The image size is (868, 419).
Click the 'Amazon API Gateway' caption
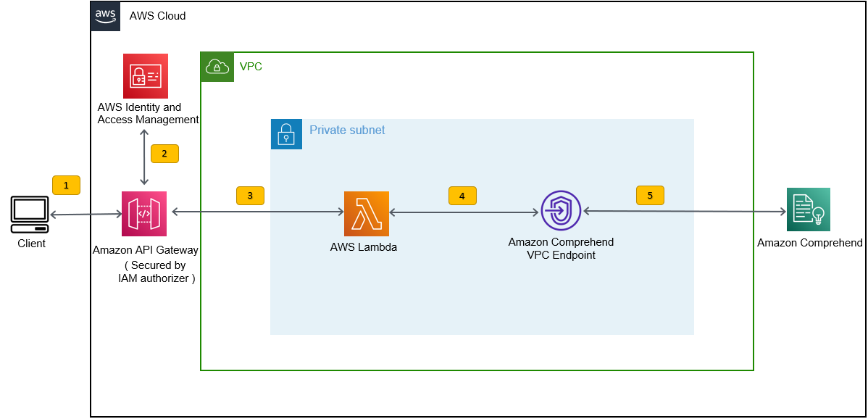[146, 251]
